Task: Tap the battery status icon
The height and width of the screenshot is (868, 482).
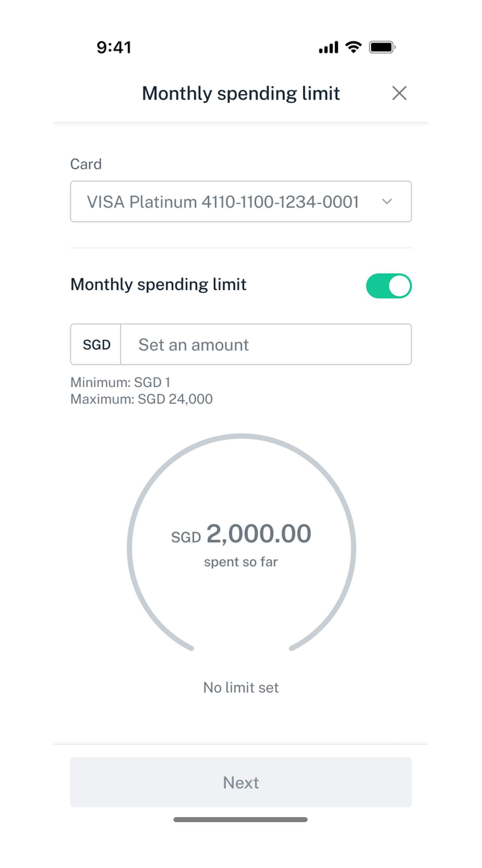Action: pos(382,47)
